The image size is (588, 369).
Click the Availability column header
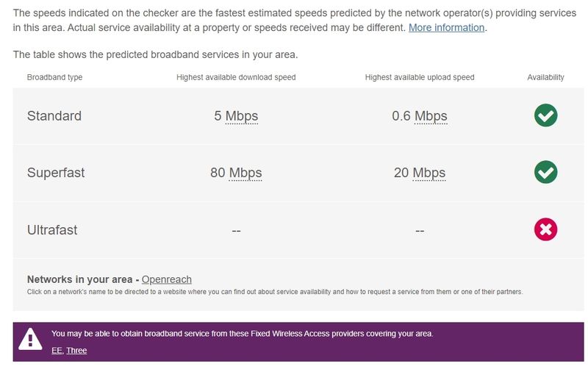coord(545,77)
